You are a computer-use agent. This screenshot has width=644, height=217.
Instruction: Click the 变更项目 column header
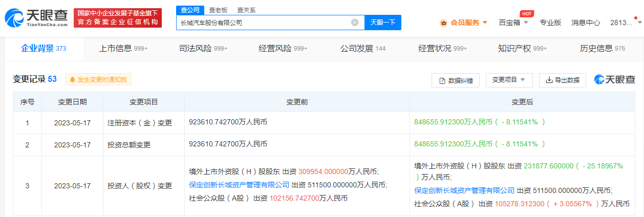[144, 102]
